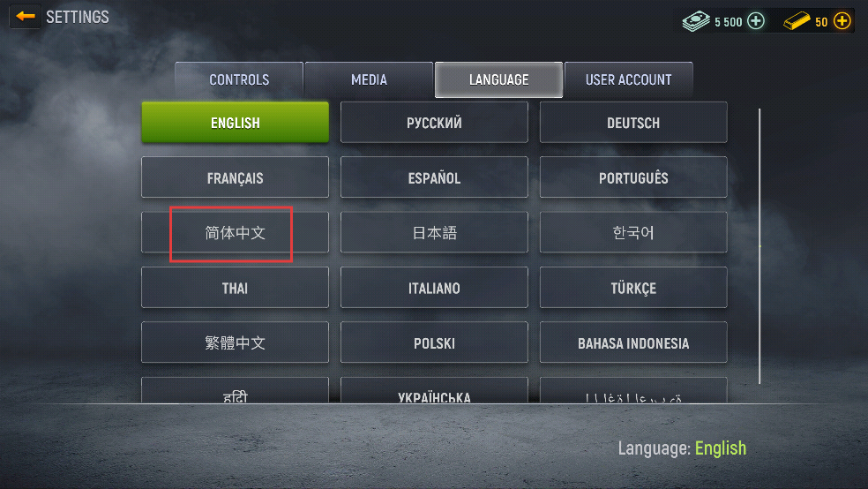868x489 pixels.
Task: Select Русский as the language
Action: [434, 123]
